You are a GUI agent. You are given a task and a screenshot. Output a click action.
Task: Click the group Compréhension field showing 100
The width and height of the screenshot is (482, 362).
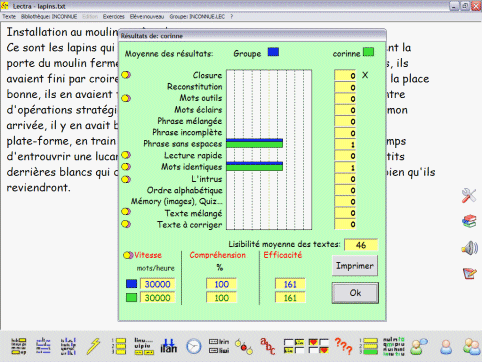[222, 284]
